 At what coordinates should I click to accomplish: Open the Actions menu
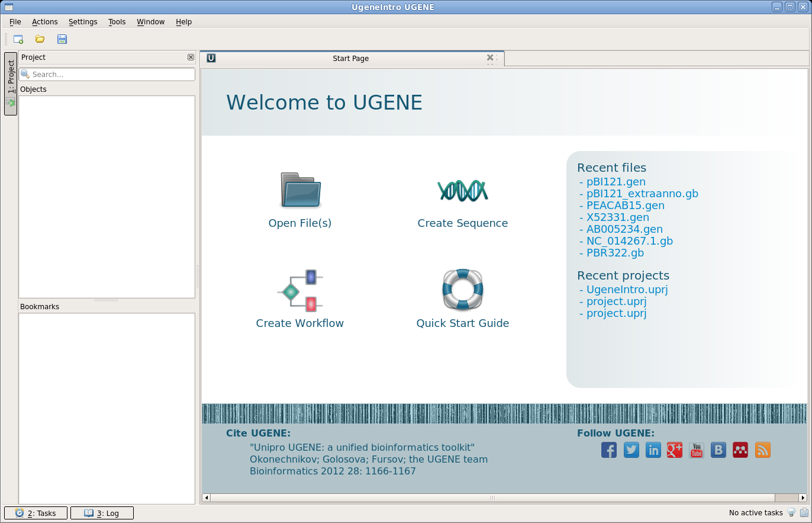pyautogui.click(x=45, y=22)
